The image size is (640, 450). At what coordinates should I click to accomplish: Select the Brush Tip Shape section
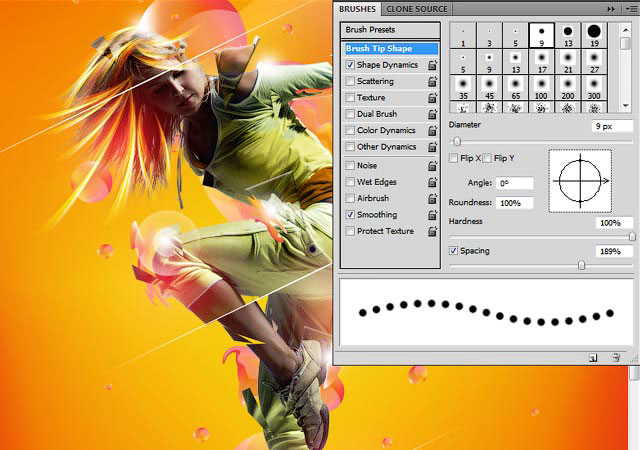click(391, 49)
